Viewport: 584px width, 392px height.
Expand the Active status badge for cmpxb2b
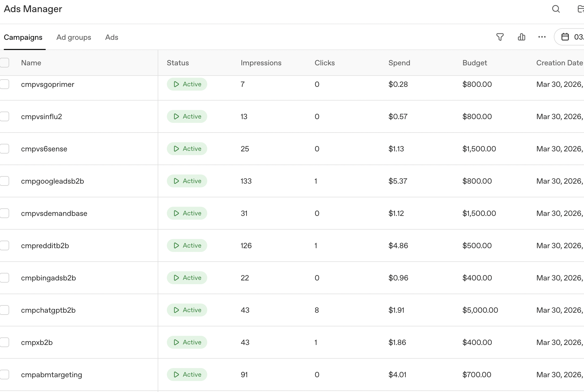(x=187, y=342)
